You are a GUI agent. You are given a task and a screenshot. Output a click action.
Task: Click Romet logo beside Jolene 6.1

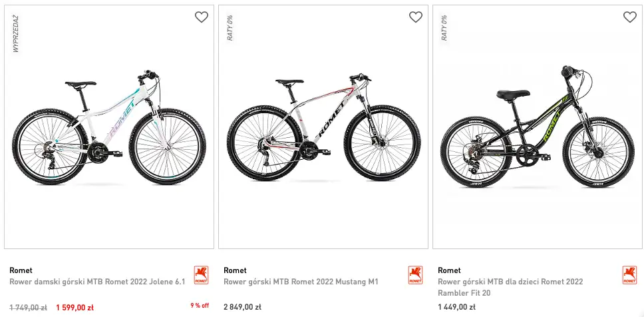[201, 275]
